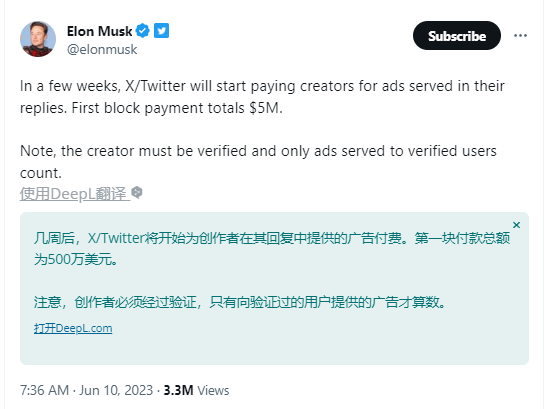The width and height of the screenshot is (547, 409).
Task: Click the 使用DeepL翻译 translate link
Action: [x=75, y=194]
